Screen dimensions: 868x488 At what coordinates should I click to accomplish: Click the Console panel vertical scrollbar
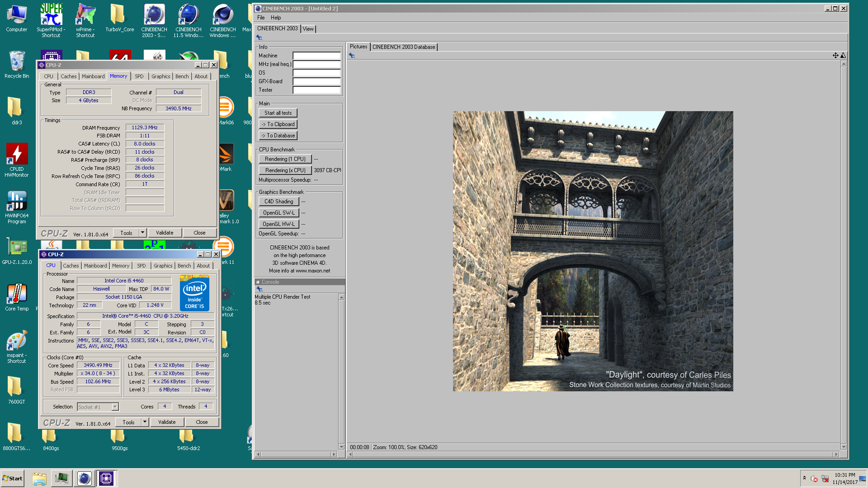click(x=341, y=372)
